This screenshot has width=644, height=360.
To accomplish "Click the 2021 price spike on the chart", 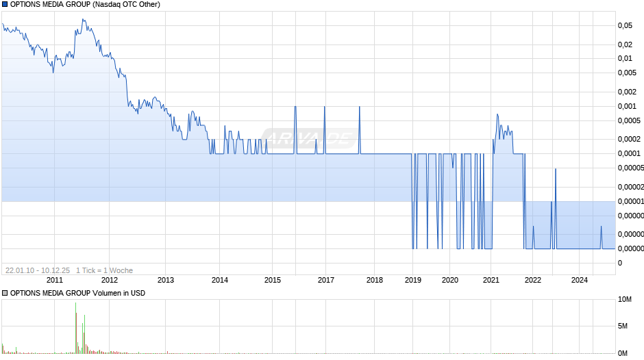I will tap(497, 116).
